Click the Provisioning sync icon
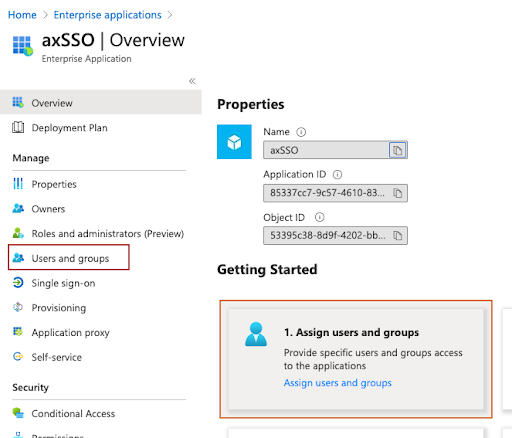 (x=18, y=307)
